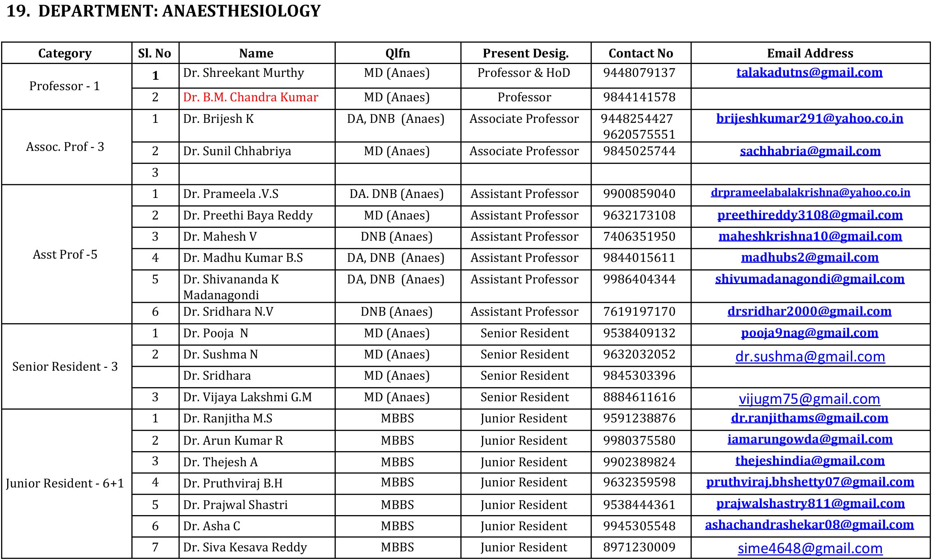Click pruthviraj.bhshetty07@gmail.com link
The width and height of the screenshot is (932, 560).
810,482
